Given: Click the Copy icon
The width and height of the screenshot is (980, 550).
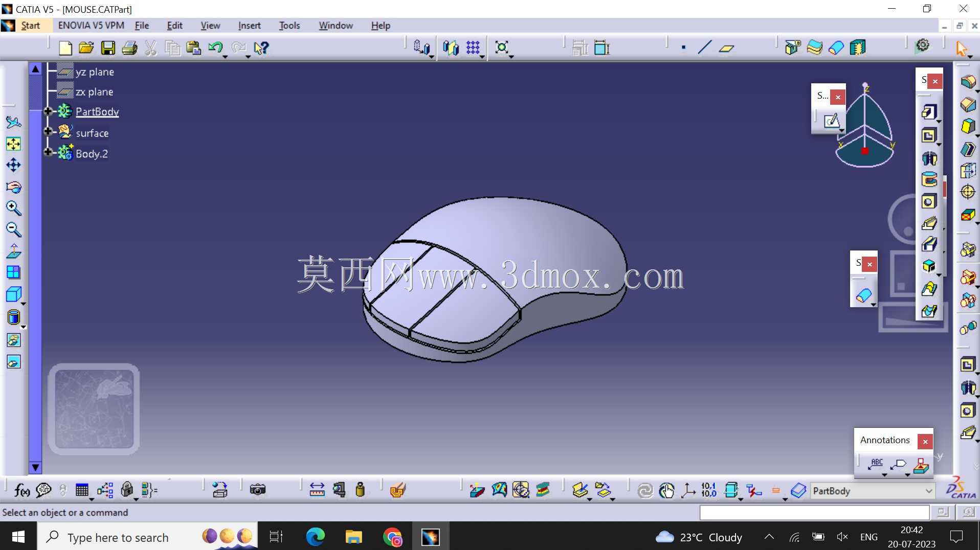Looking at the screenshot, I should [x=172, y=48].
